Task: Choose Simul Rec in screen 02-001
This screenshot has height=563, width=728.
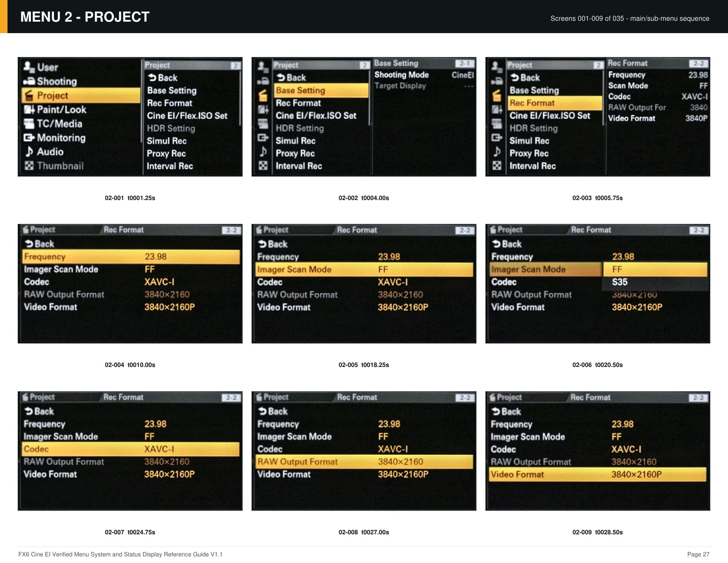Action: [x=167, y=141]
